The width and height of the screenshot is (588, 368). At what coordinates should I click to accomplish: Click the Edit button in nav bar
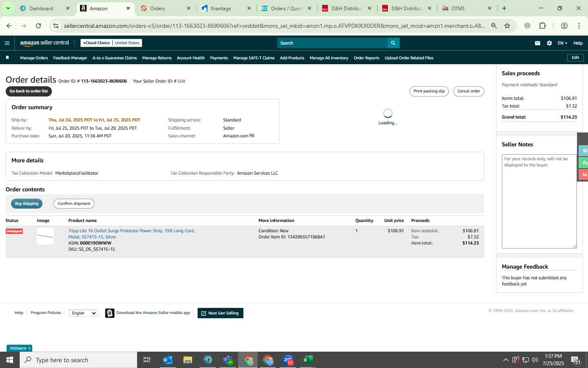click(575, 58)
